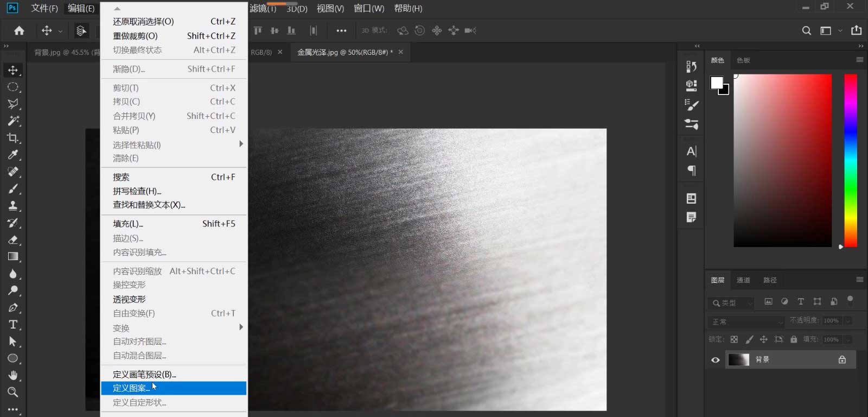
Task: Choose 填充(L) from the edit menu
Action: pyautogui.click(x=174, y=223)
